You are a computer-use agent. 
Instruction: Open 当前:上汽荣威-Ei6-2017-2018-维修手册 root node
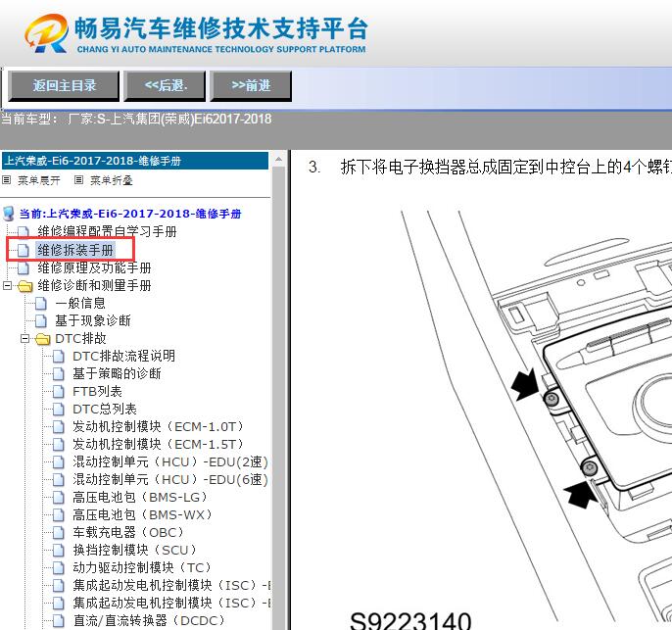click(130, 214)
